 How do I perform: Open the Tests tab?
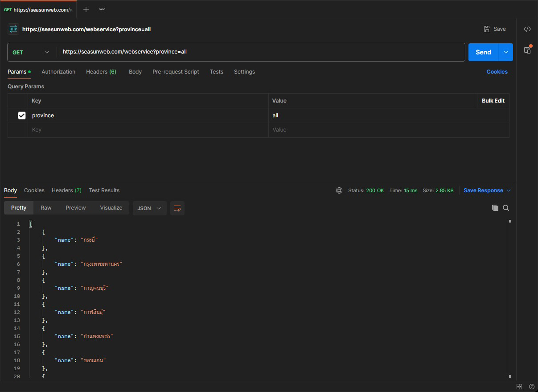(x=217, y=72)
